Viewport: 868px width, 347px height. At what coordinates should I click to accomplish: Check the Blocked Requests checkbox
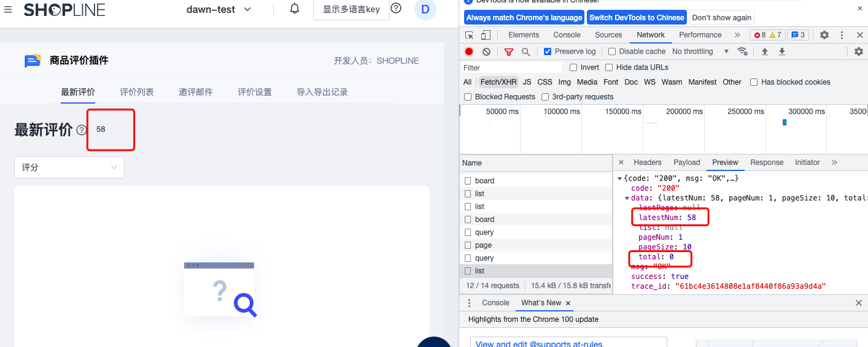coord(468,97)
